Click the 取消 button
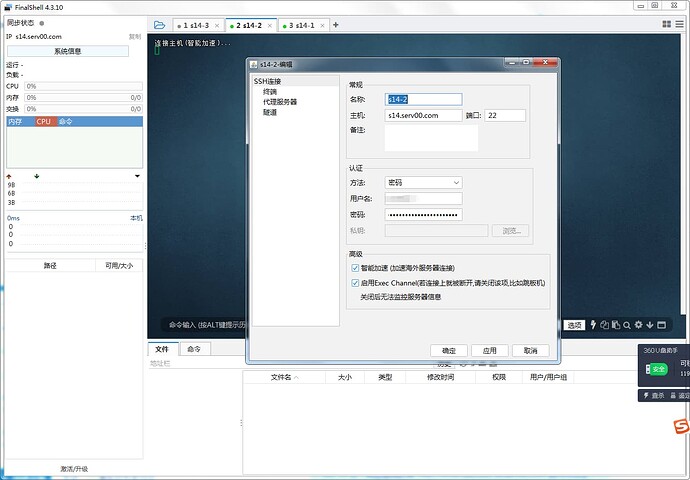The height and width of the screenshot is (480, 690). (531, 351)
